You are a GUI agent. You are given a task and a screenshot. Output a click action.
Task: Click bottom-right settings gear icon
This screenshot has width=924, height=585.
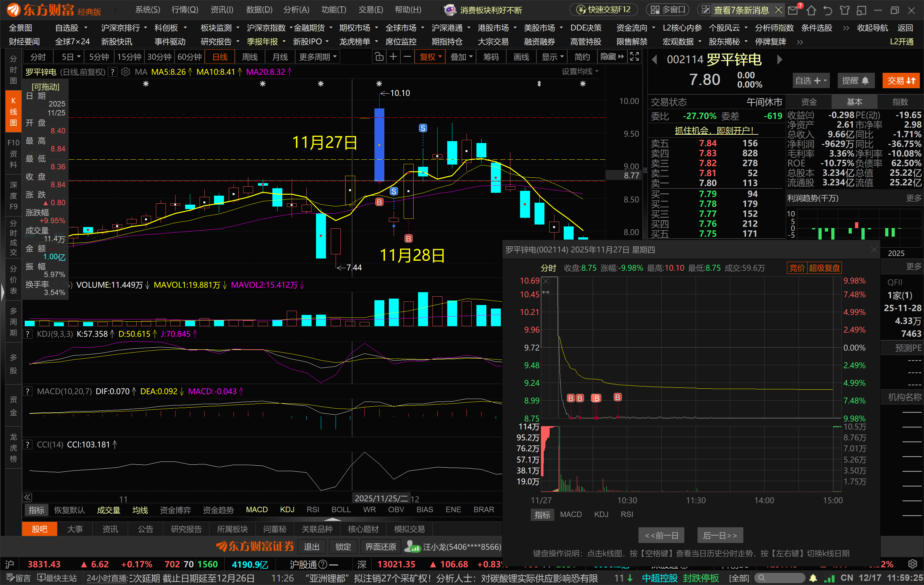point(913,564)
